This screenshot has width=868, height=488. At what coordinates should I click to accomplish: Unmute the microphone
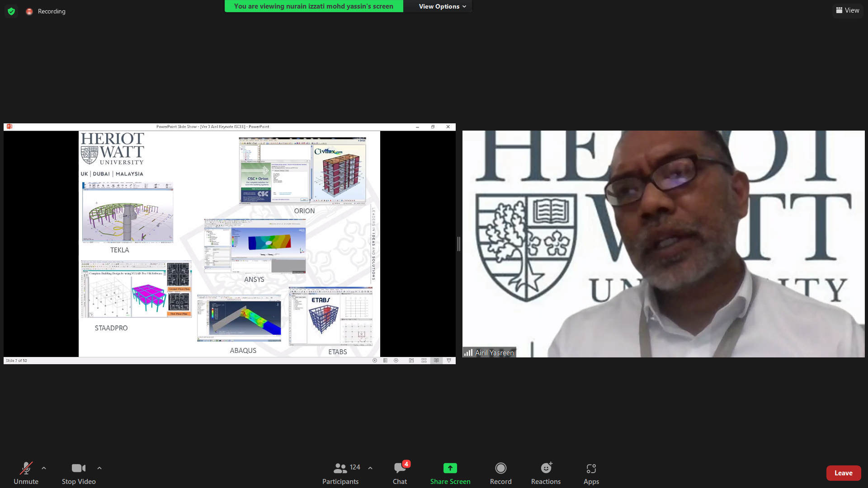pyautogui.click(x=26, y=473)
